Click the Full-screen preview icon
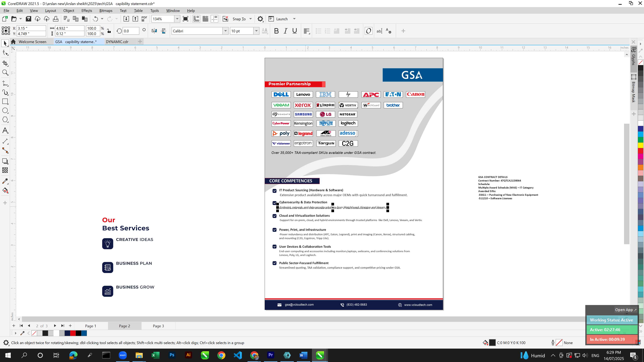The image size is (644, 362). pos(185,19)
